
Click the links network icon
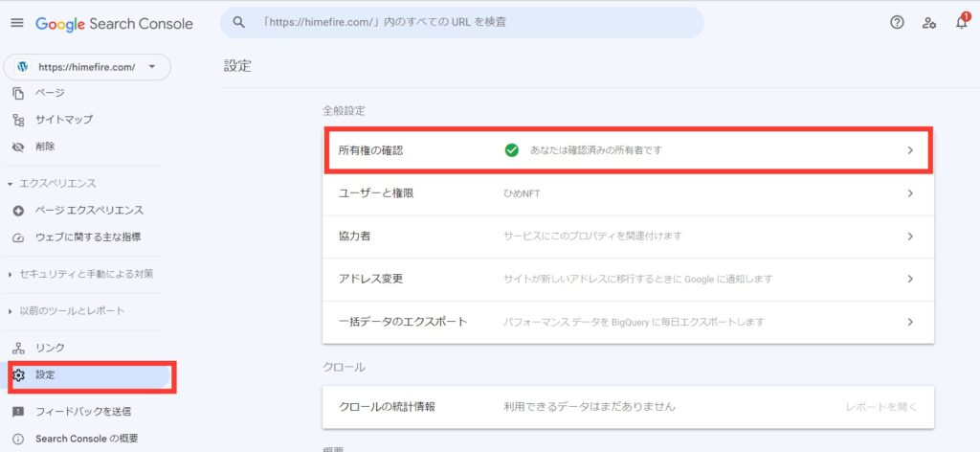(19, 349)
